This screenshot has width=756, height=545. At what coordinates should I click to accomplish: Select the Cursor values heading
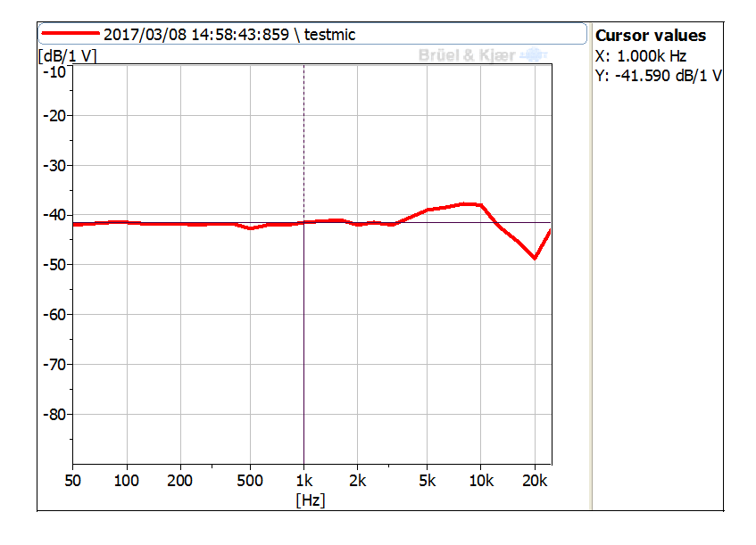click(651, 36)
